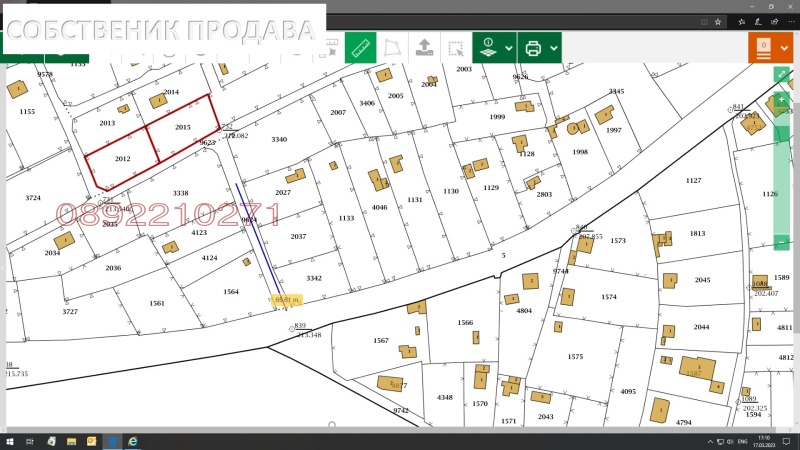
Task: Click the layer information icon
Action: [x=488, y=48]
